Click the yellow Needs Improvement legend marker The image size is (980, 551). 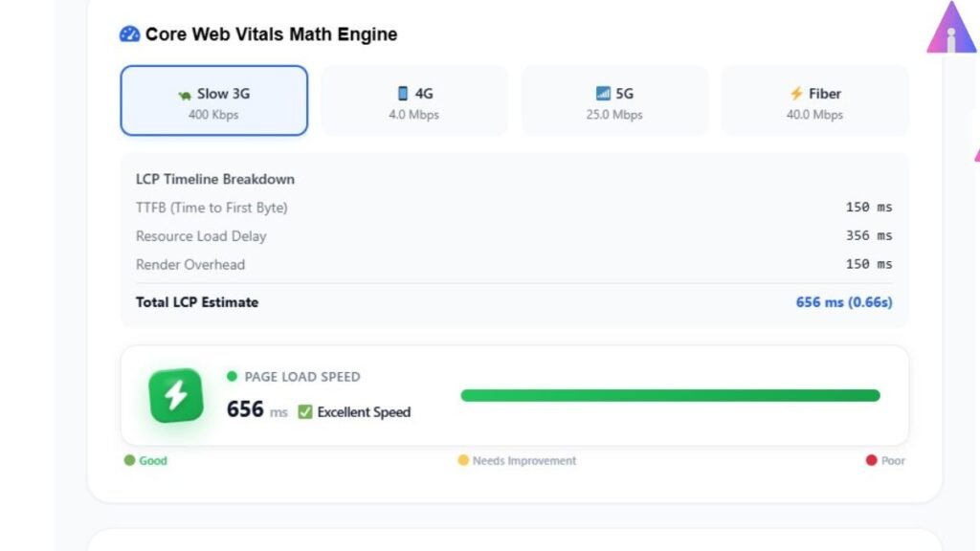point(463,460)
